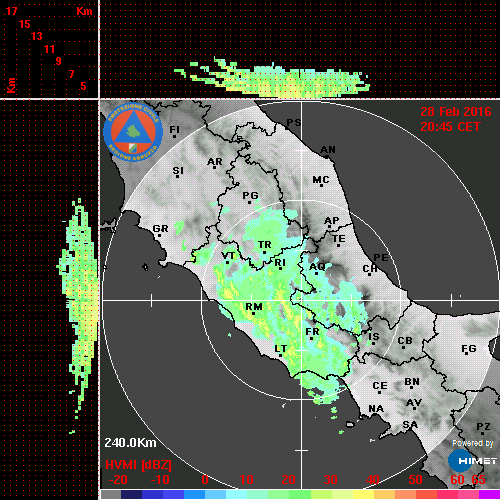Click the AN label on the coast

pyautogui.click(x=328, y=150)
